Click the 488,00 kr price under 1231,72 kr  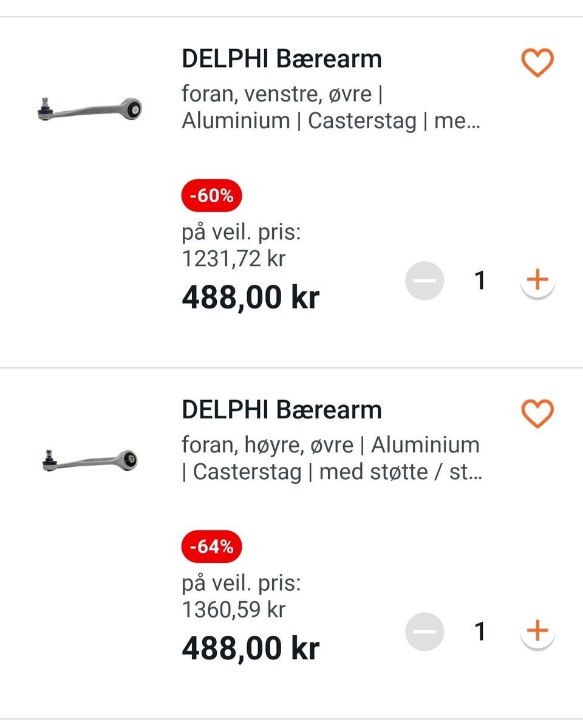[250, 298]
